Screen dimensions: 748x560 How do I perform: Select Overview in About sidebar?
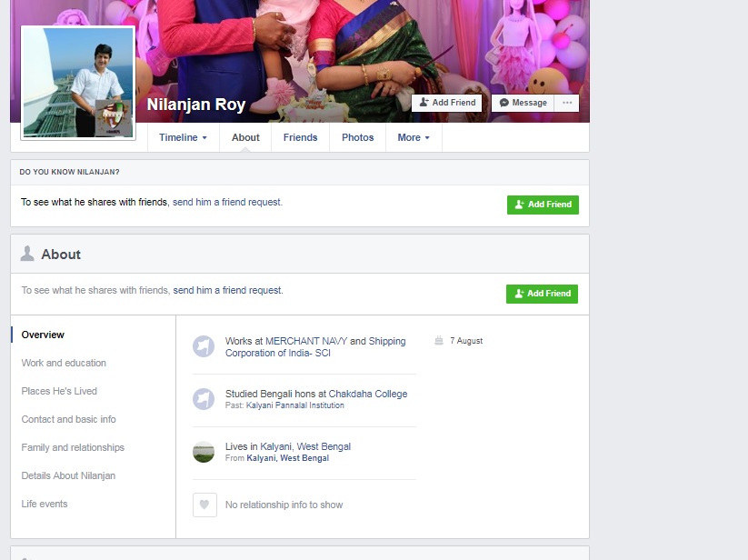(x=43, y=335)
